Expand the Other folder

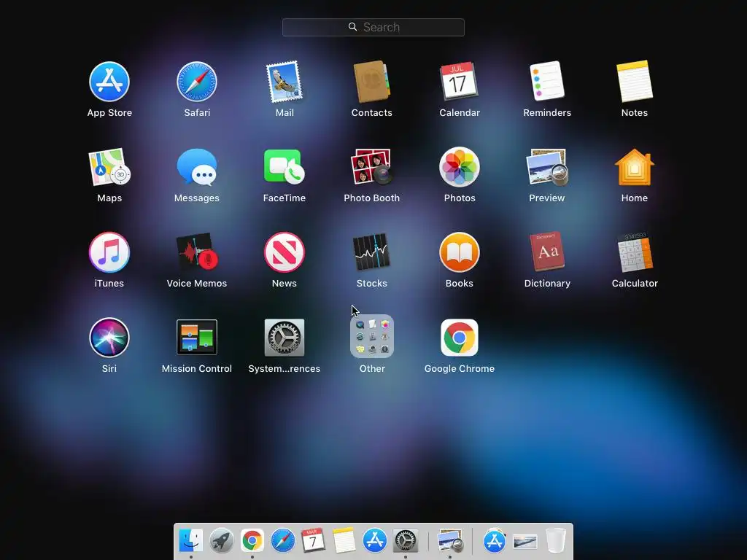(x=371, y=336)
